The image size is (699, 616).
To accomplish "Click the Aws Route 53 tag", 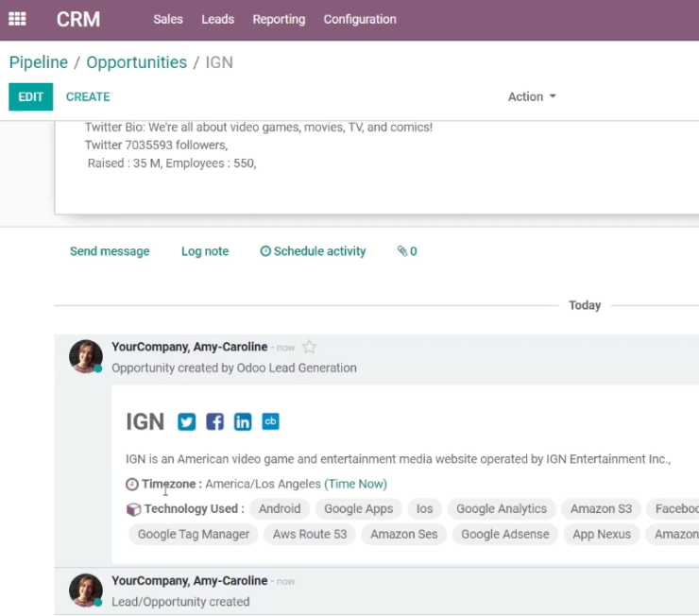I will pos(310,535).
